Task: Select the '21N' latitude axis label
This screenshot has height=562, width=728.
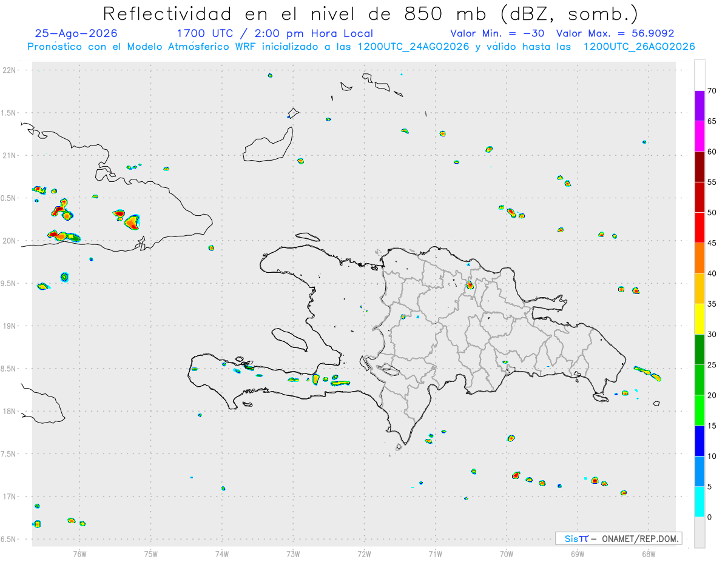Action: [x=10, y=155]
